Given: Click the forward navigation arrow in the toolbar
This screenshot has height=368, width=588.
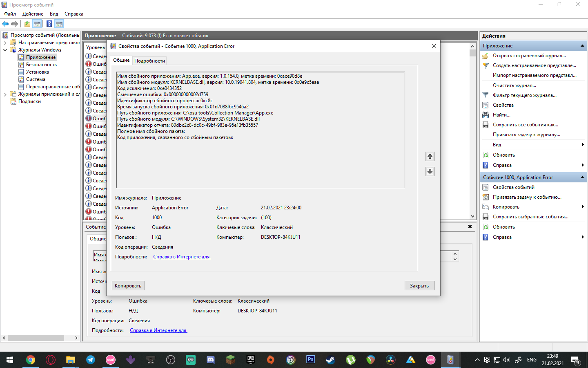Looking at the screenshot, I should click(x=14, y=24).
